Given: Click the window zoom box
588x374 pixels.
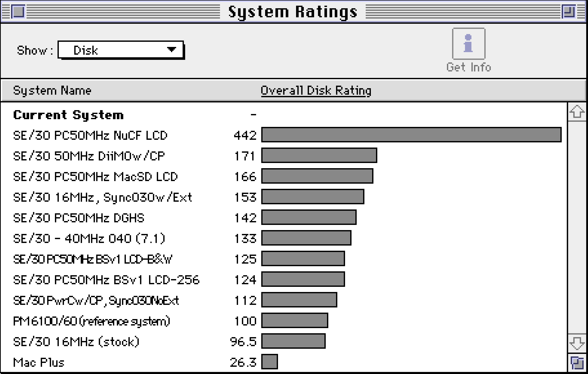Looking at the screenshot, I should pos(569,12).
